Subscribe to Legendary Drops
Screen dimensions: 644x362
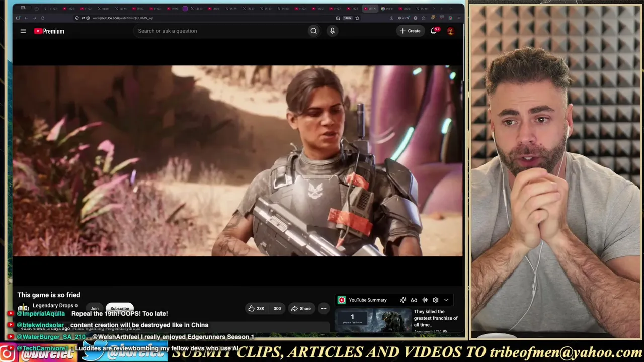[x=120, y=308]
